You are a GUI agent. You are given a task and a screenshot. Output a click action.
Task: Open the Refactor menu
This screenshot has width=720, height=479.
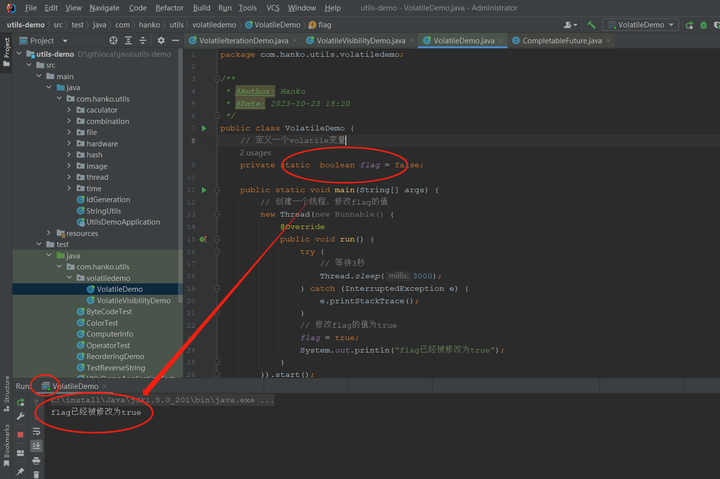coord(169,7)
